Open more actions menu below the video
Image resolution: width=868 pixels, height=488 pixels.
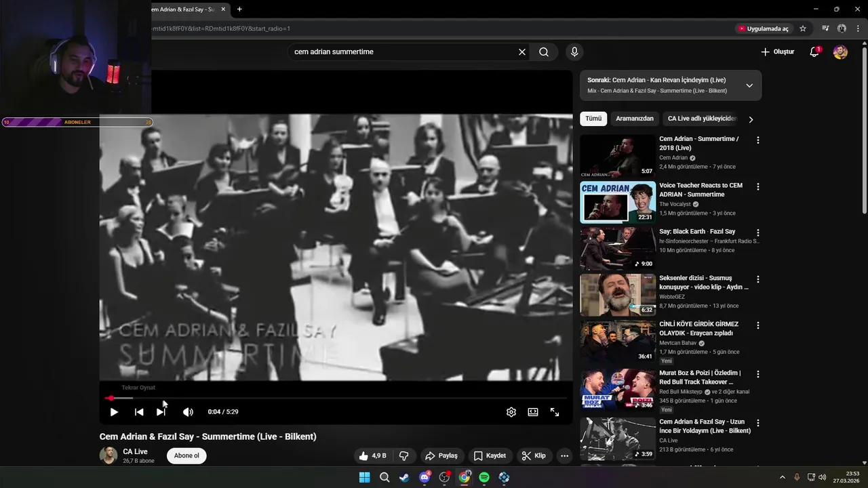[564, 456]
